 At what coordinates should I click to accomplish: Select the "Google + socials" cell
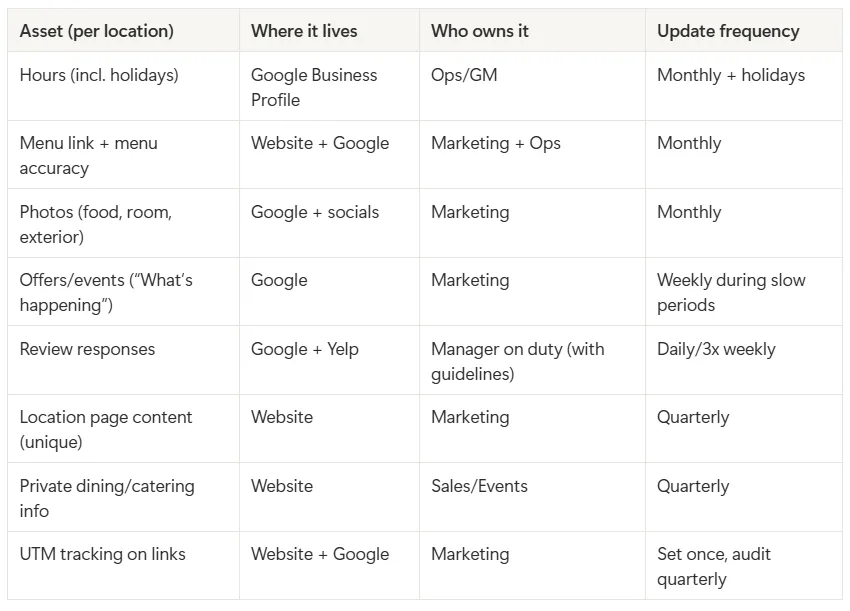click(x=315, y=212)
